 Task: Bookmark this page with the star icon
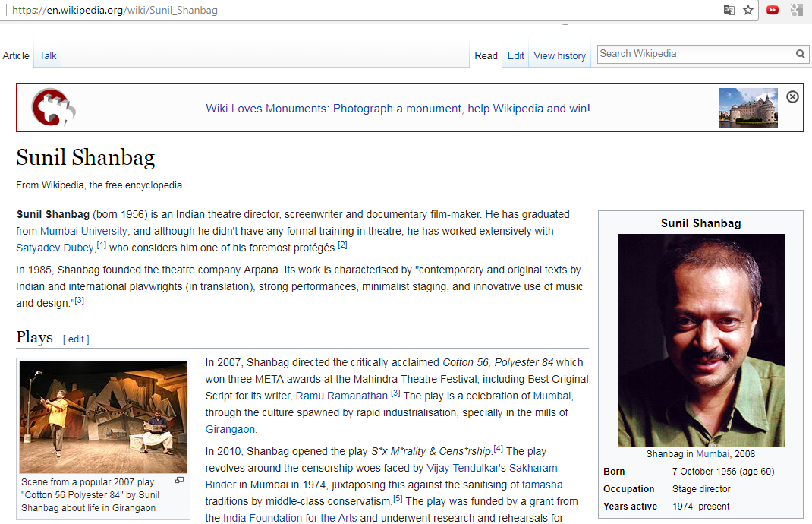(x=748, y=10)
